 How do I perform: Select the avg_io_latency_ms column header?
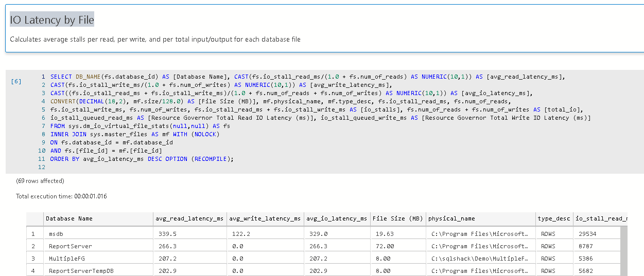(x=337, y=218)
